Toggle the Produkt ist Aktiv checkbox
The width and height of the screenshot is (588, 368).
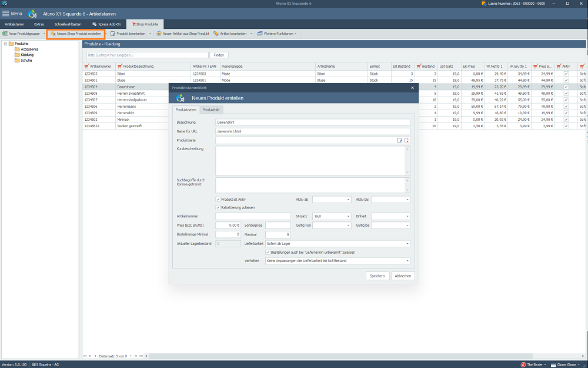pyautogui.click(x=218, y=200)
